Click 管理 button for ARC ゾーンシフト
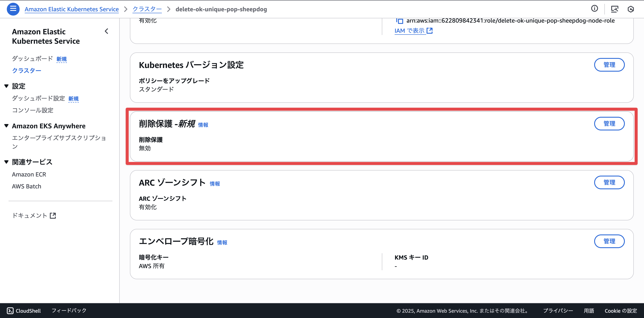Image resolution: width=644 pixels, height=318 pixels. coord(609,182)
